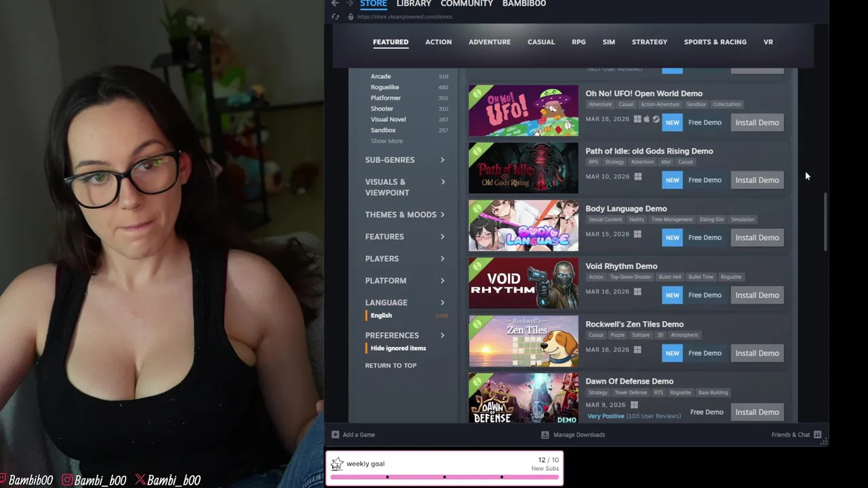Click the store URL address field
This screenshot has width=868, height=488.
(x=405, y=17)
